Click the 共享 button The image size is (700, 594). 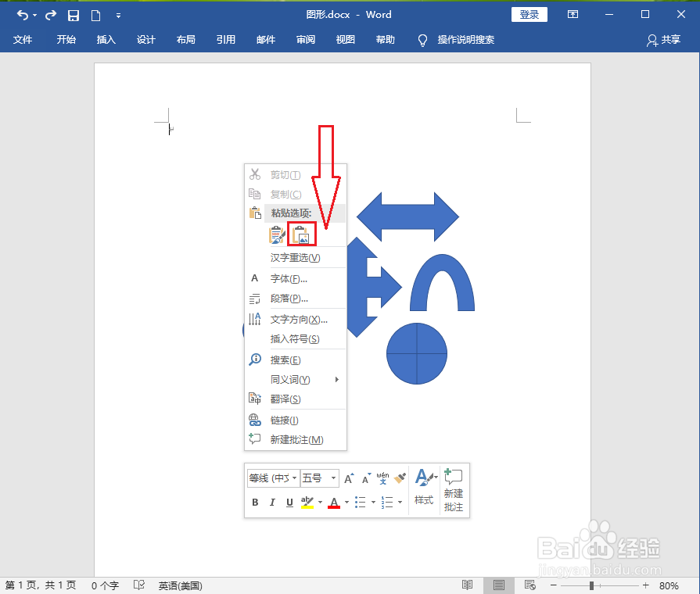coord(670,40)
